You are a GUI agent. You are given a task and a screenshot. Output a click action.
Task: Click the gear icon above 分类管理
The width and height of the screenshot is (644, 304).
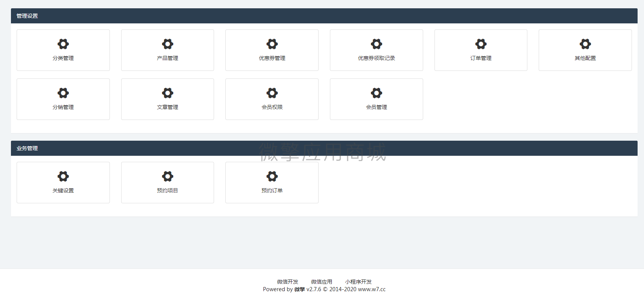coord(63,44)
